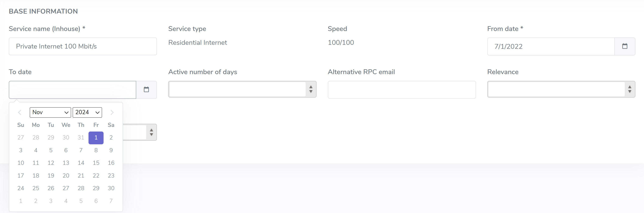Focus the To date text field
The height and width of the screenshot is (213, 644).
click(x=73, y=90)
